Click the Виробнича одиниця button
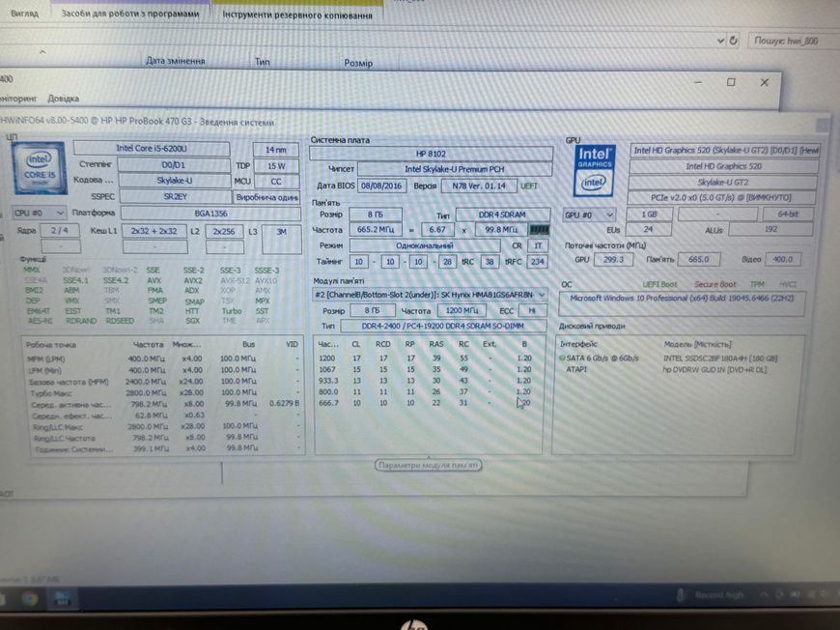 click(x=266, y=197)
